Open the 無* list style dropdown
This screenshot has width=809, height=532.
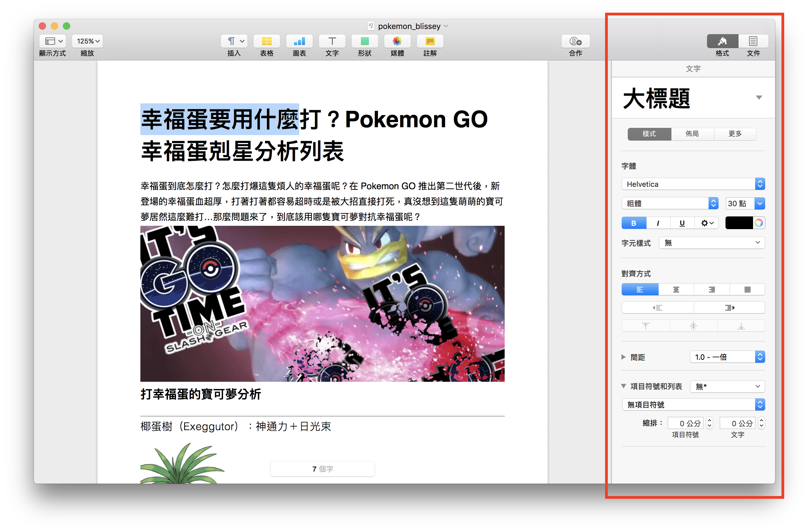(x=727, y=386)
